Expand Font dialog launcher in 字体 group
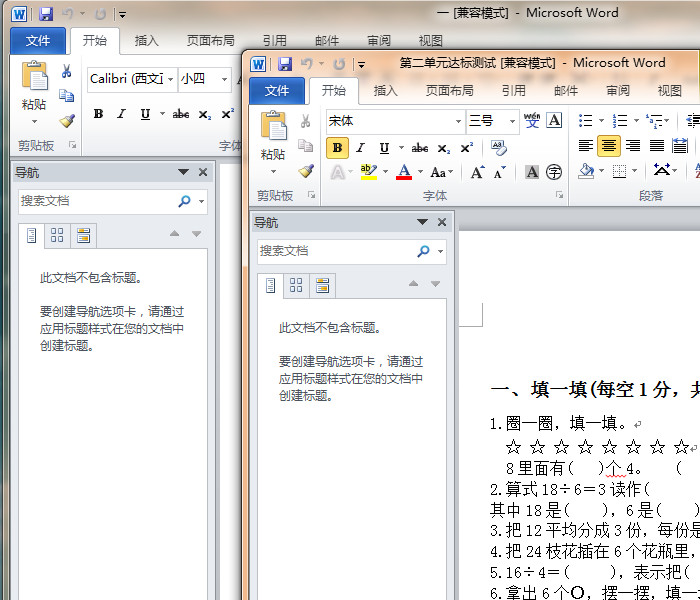 [x=559, y=195]
